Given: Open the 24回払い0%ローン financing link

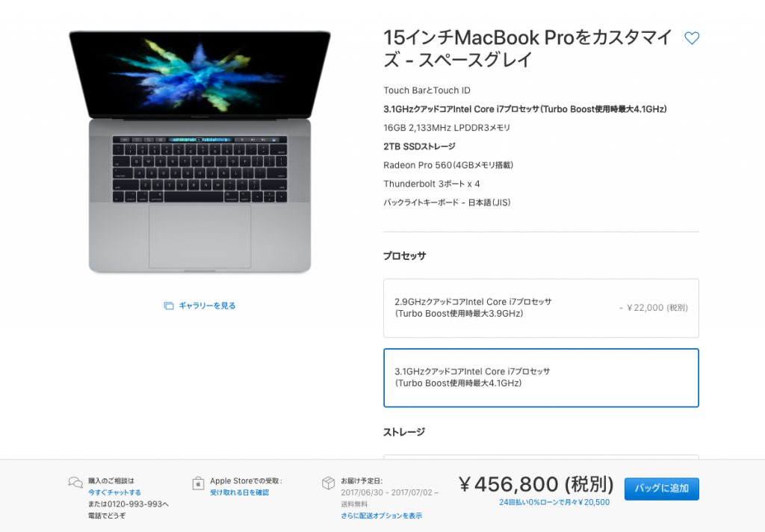Looking at the screenshot, I should click(554, 502).
